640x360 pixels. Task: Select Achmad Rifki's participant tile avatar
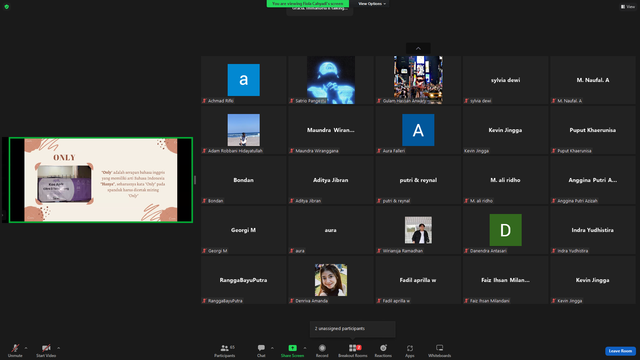pyautogui.click(x=244, y=80)
